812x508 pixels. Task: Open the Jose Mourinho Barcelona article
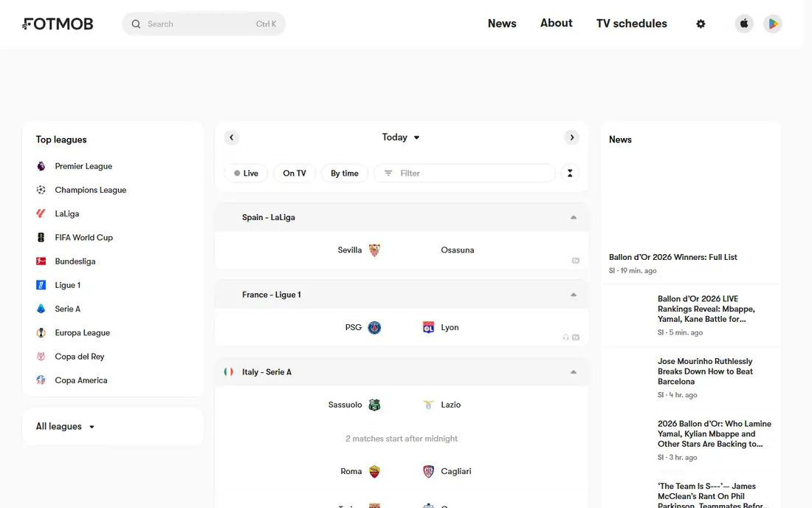(705, 371)
